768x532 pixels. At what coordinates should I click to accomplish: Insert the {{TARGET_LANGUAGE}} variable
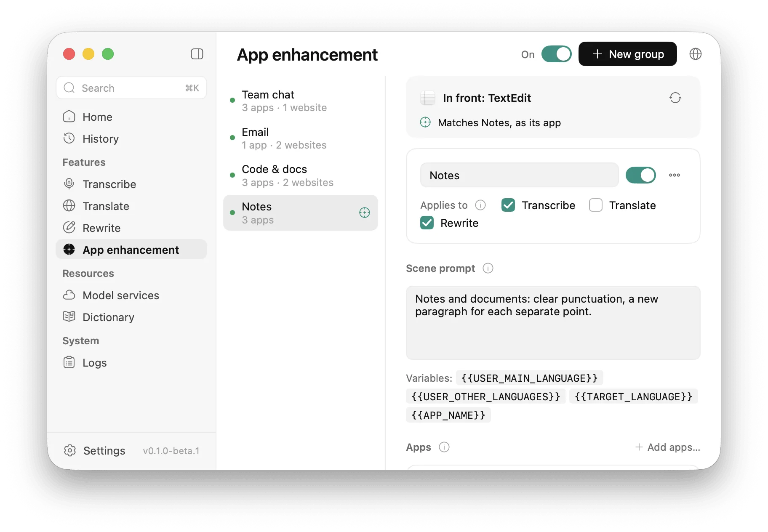tap(633, 396)
